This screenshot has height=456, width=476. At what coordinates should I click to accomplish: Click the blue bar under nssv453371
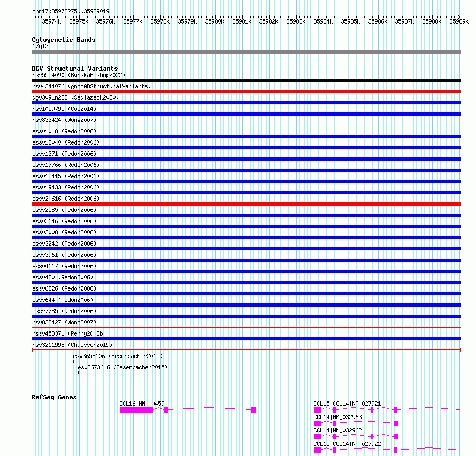[x=246, y=339]
